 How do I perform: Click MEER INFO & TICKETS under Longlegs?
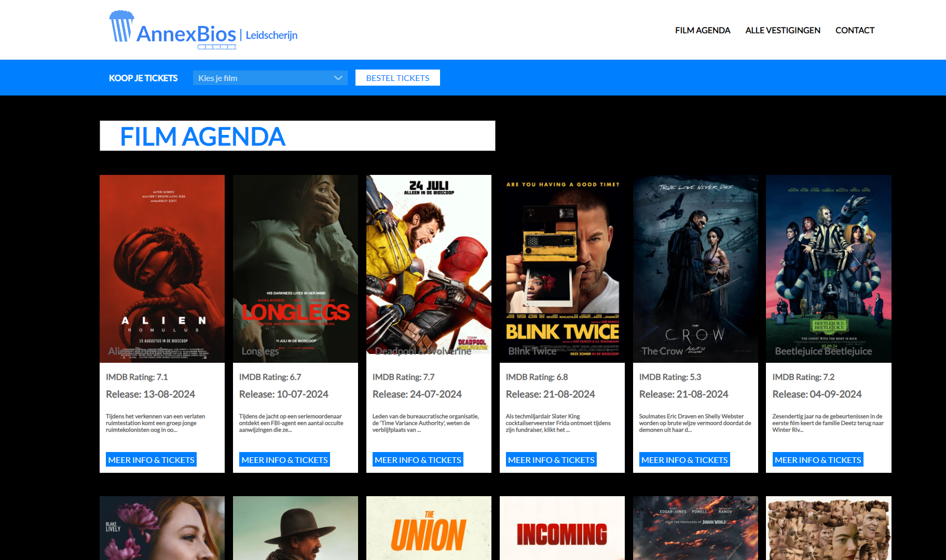[284, 460]
